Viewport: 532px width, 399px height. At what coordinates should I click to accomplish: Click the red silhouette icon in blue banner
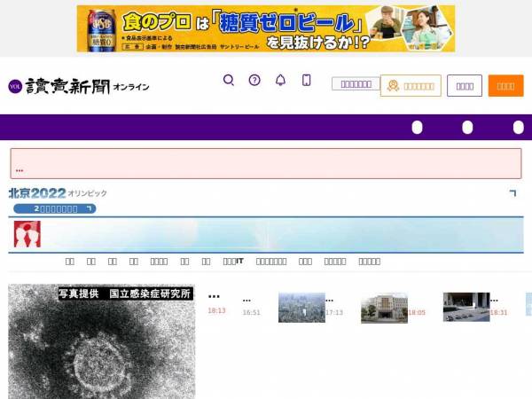(x=27, y=234)
